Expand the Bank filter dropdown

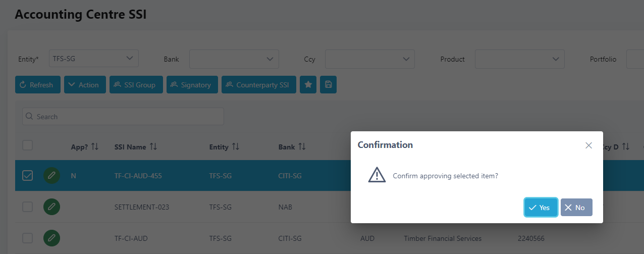click(x=234, y=59)
